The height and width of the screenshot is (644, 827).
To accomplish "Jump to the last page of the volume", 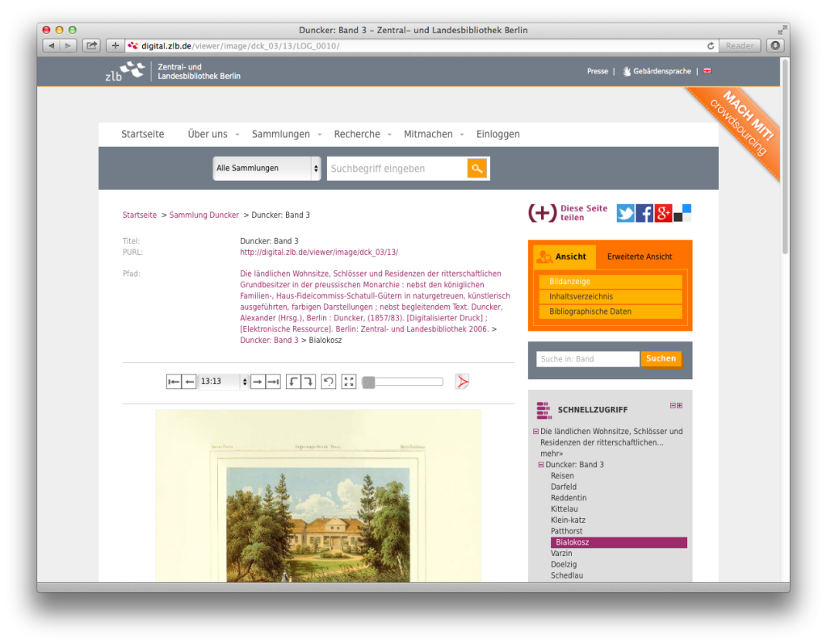I will click(273, 382).
